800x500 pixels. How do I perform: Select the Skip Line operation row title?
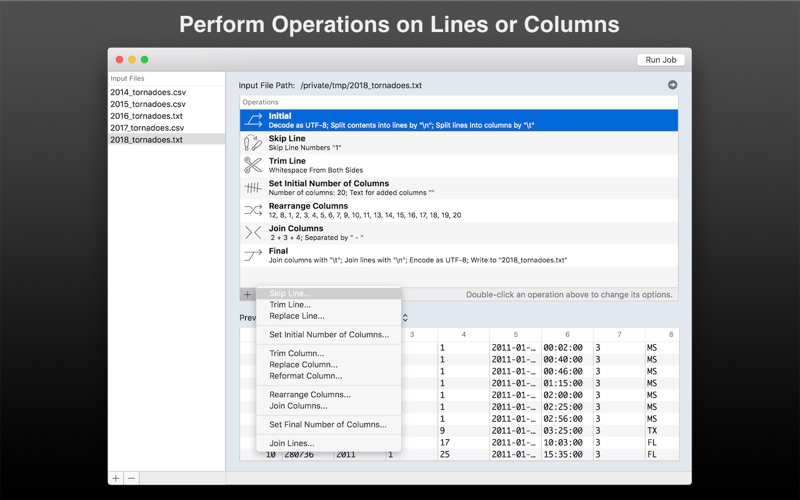pos(287,138)
